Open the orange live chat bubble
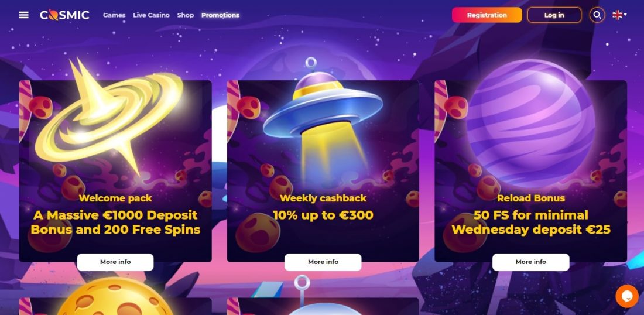The image size is (644, 315). [627, 296]
